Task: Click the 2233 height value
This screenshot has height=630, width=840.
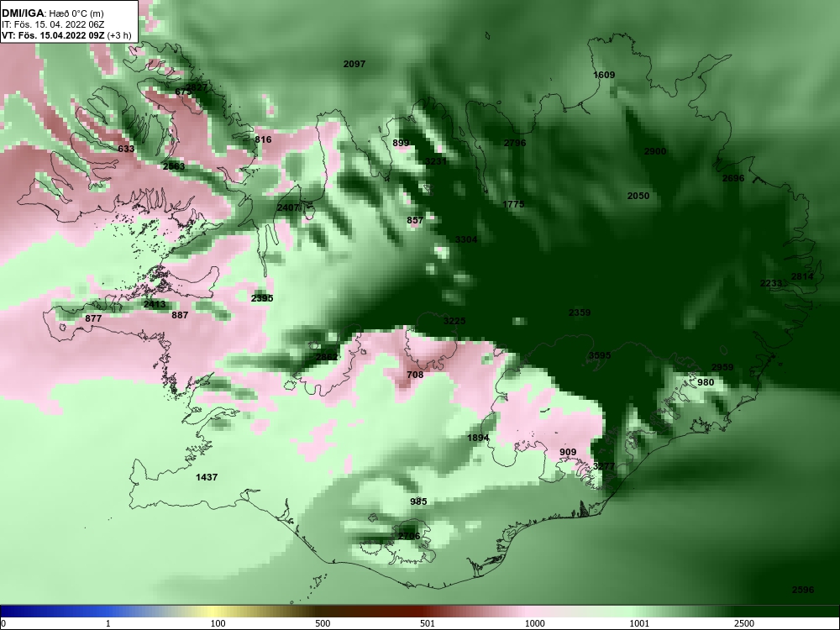Action: pyautogui.click(x=771, y=283)
